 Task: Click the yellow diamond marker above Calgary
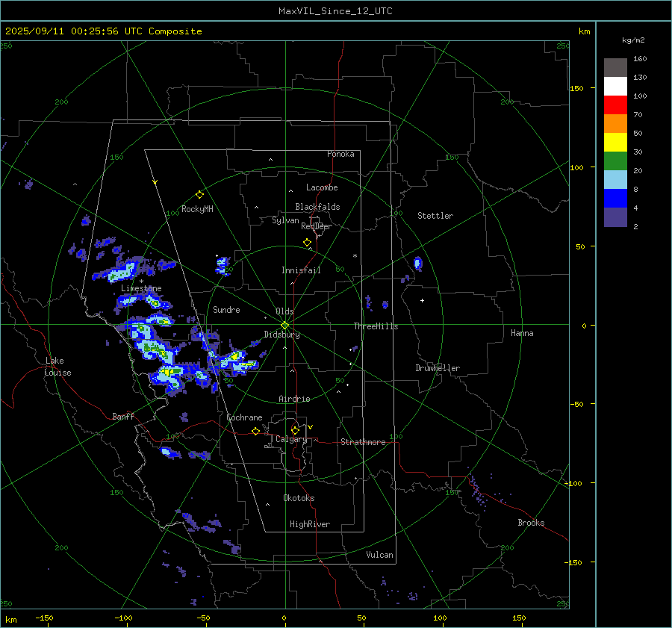[x=295, y=430]
